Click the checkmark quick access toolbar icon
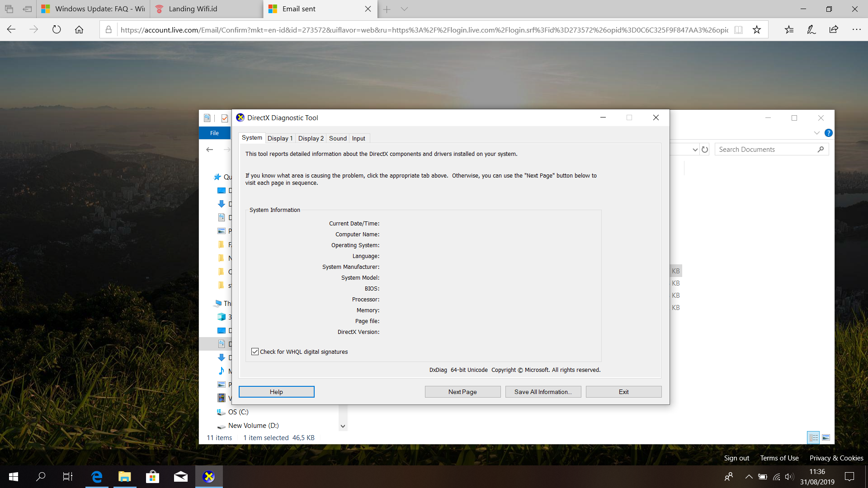Image resolution: width=868 pixels, height=488 pixels. [x=224, y=118]
